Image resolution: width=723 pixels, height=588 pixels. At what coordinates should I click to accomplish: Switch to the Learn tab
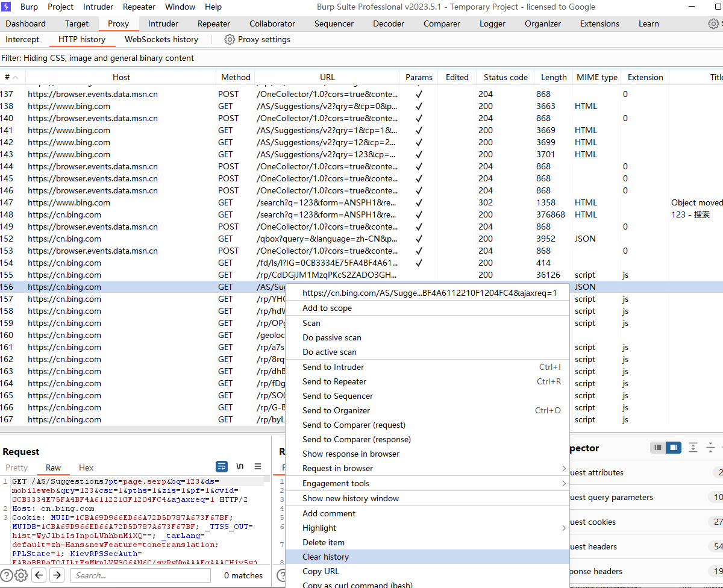pyautogui.click(x=649, y=23)
